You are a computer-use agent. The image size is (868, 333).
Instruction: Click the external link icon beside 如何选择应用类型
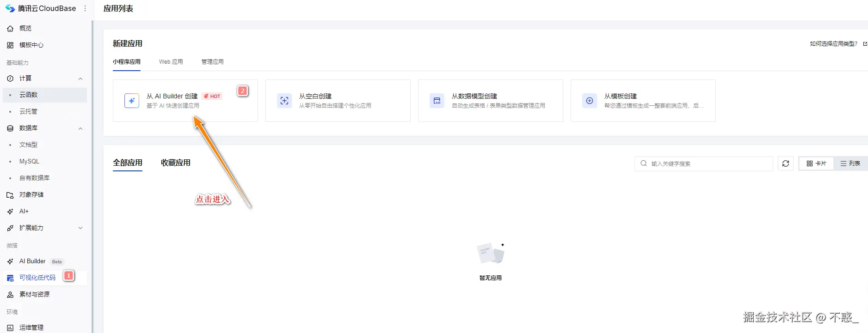click(x=865, y=44)
